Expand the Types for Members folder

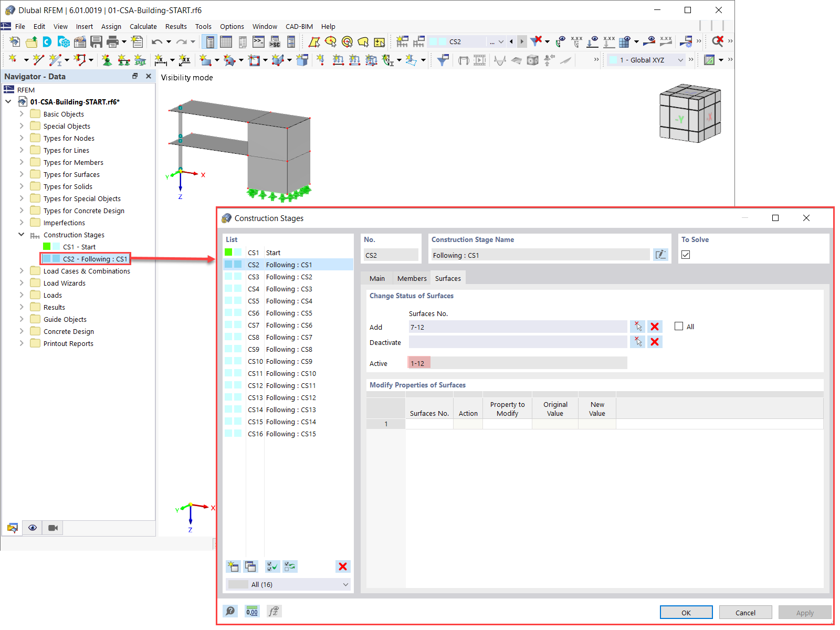tap(22, 162)
